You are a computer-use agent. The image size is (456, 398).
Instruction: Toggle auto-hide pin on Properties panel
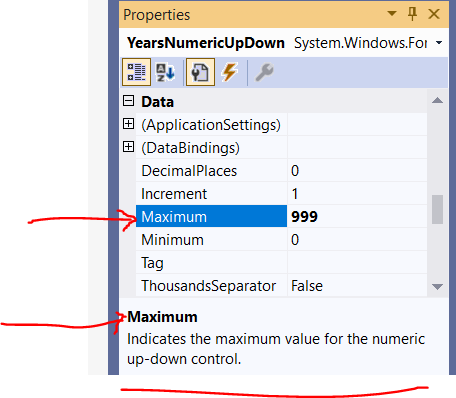(x=412, y=14)
